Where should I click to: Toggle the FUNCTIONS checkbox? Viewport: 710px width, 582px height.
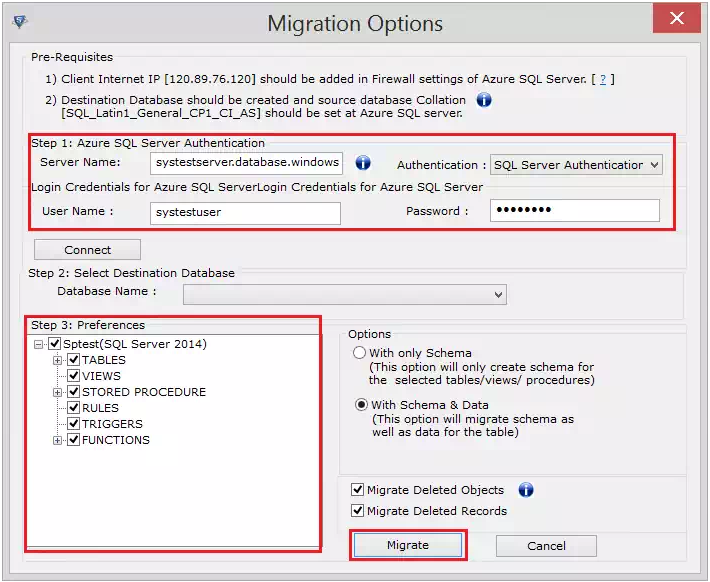coord(73,440)
